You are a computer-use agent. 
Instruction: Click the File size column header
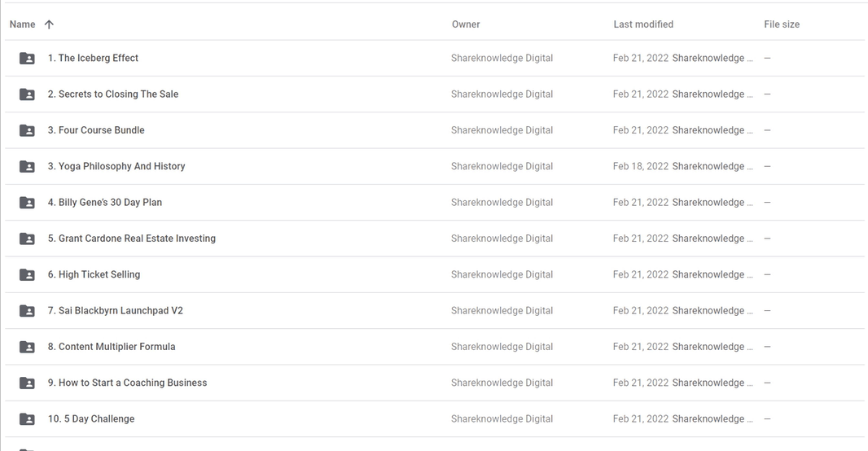coord(782,24)
